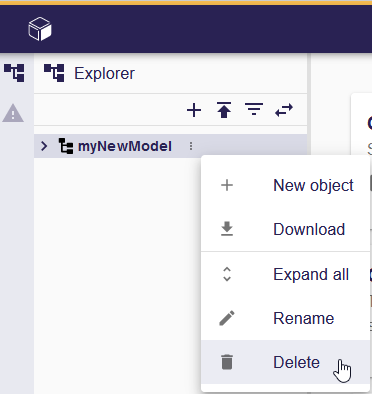
Task: Select the myNewModel tree item
Action: click(x=170, y=146)
